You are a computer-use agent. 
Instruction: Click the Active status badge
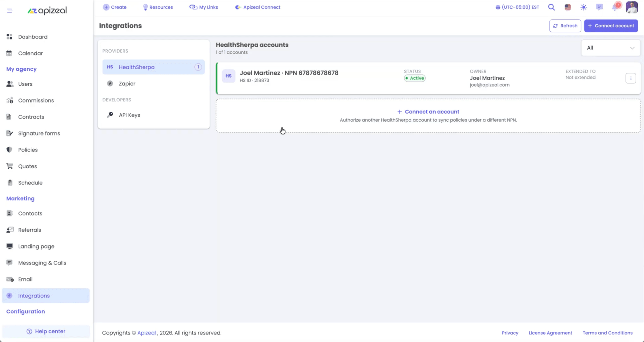click(x=415, y=78)
